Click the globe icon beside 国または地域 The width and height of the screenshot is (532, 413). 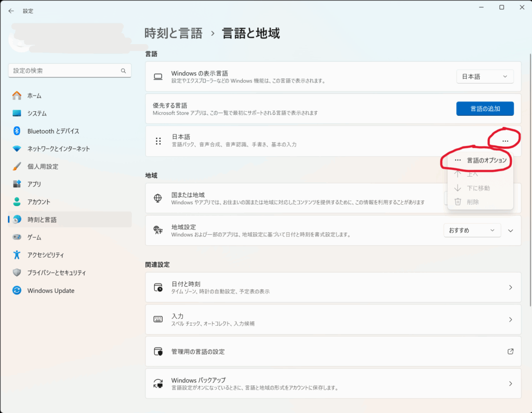click(158, 198)
